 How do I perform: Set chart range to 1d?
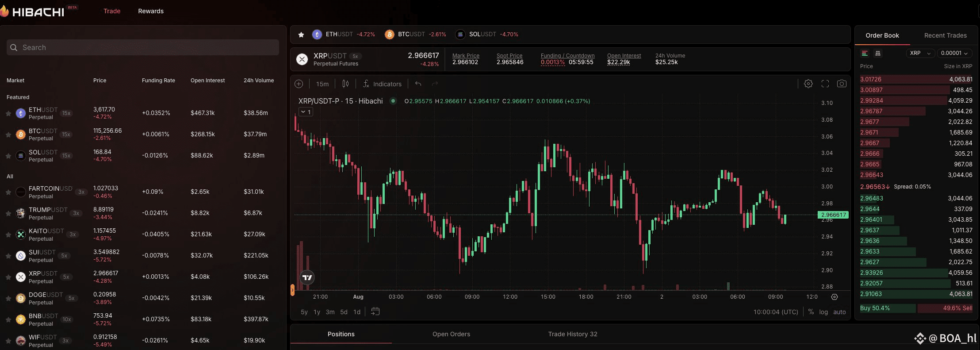[x=357, y=312]
